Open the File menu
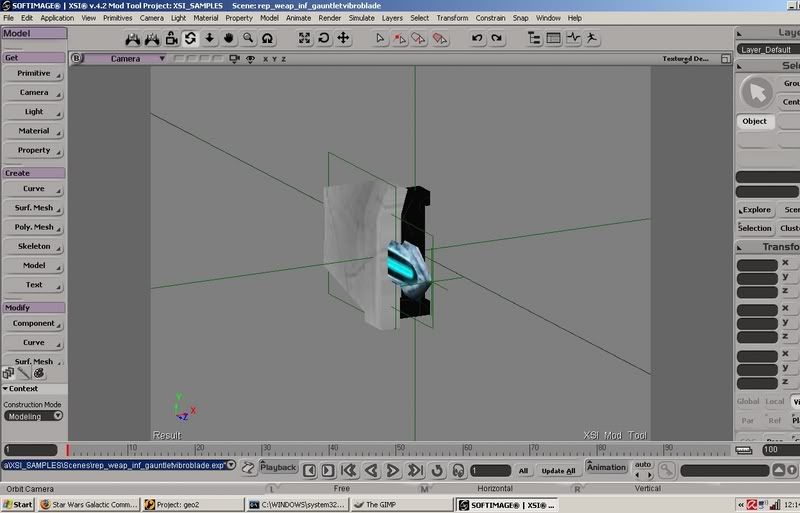Screen dimensions: 800x513 coord(9,18)
